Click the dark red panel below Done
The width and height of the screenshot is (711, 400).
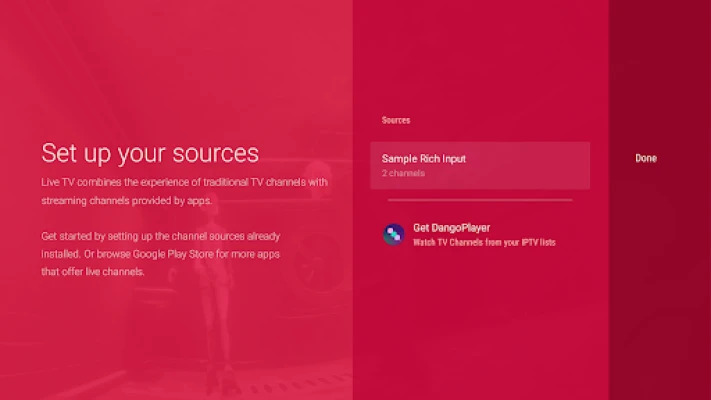tap(660, 290)
